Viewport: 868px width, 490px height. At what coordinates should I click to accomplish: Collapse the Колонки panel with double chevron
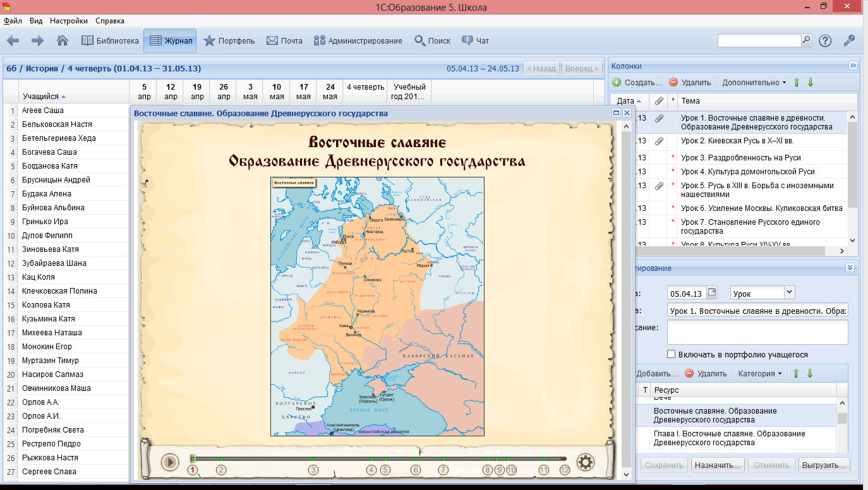pos(852,65)
